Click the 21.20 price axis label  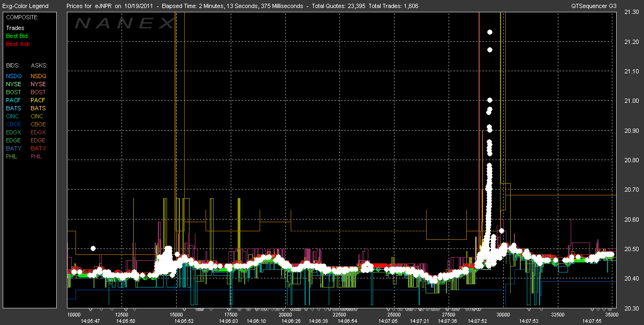coord(631,42)
